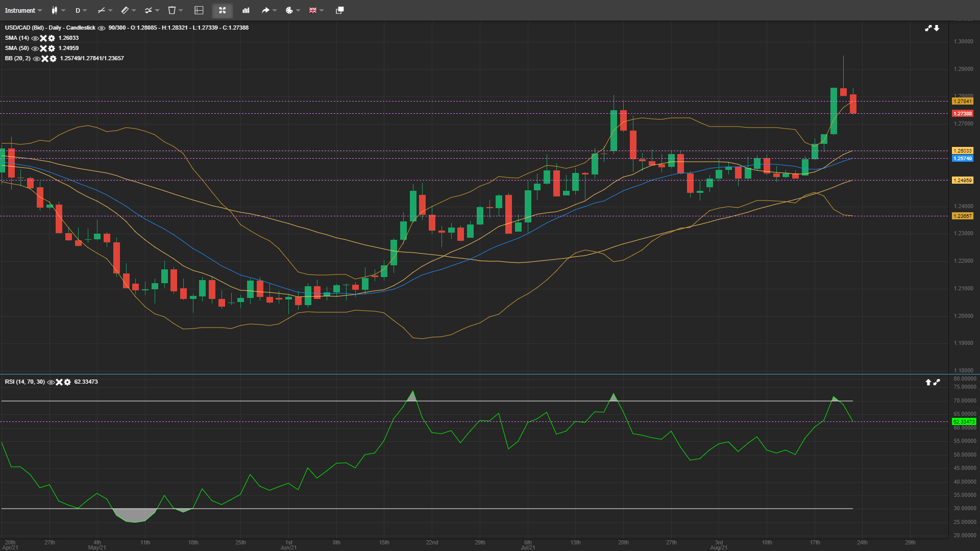Open the candlestick chart type selector
The height and width of the screenshot is (551, 980).
(x=58, y=10)
